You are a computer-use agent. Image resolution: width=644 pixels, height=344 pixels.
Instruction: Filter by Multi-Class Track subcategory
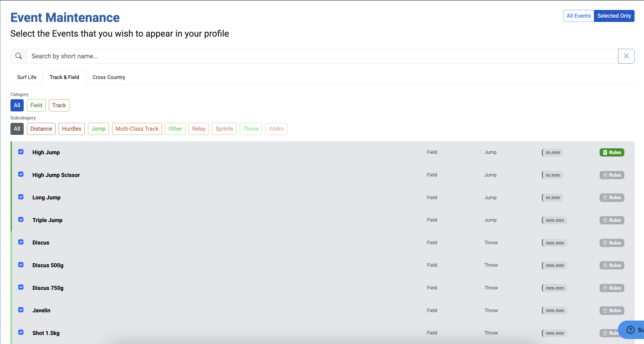[137, 129]
